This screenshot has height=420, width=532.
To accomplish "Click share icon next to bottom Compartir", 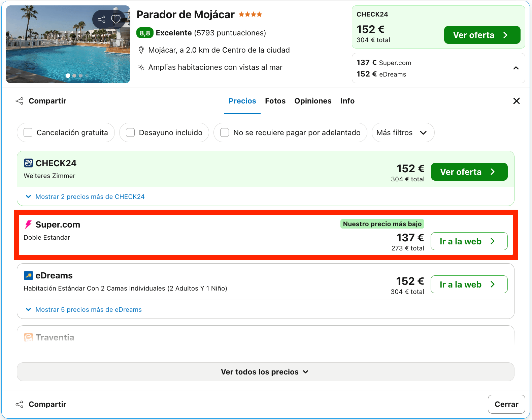I will tap(20, 404).
